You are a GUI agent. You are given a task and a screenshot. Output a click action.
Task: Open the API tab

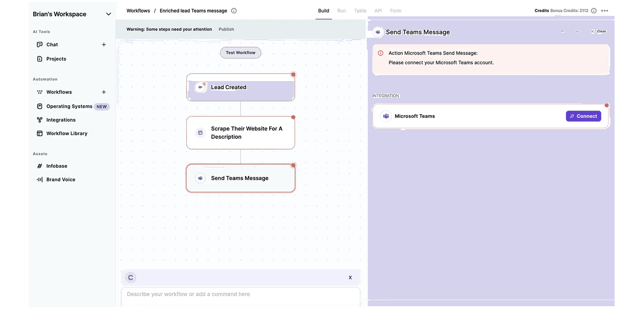[x=378, y=11]
